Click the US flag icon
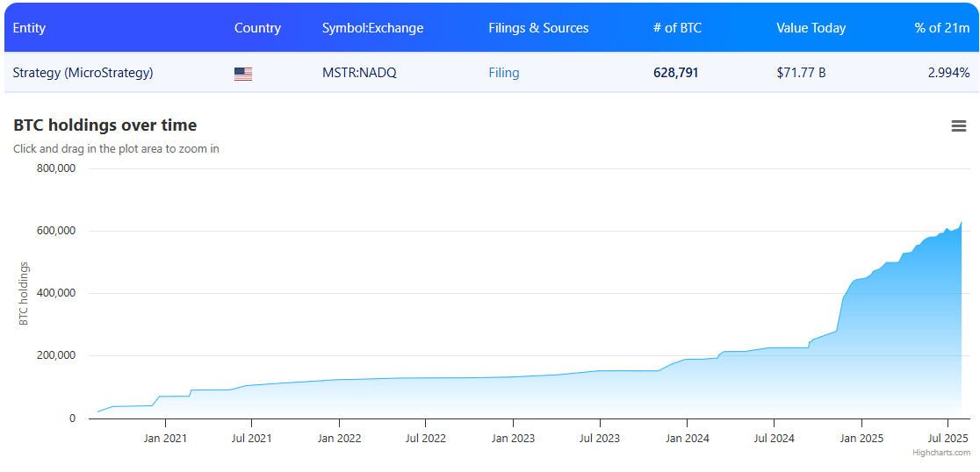The image size is (980, 472). point(243,74)
